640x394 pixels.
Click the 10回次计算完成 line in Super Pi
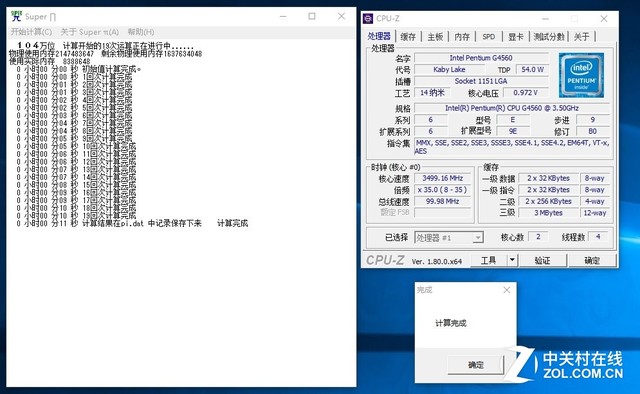tap(76, 146)
